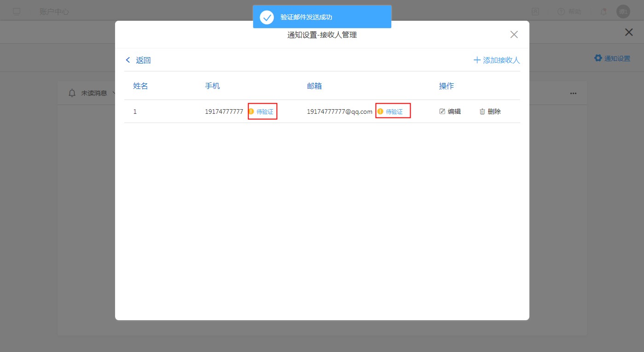
Task: Click the notification bell in the top bar
Action: (603, 12)
